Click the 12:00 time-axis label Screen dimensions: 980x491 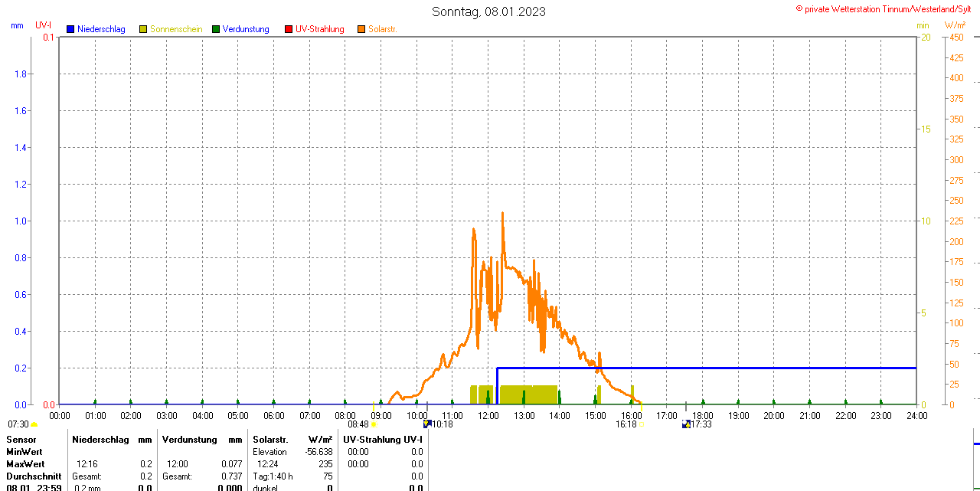click(x=488, y=415)
